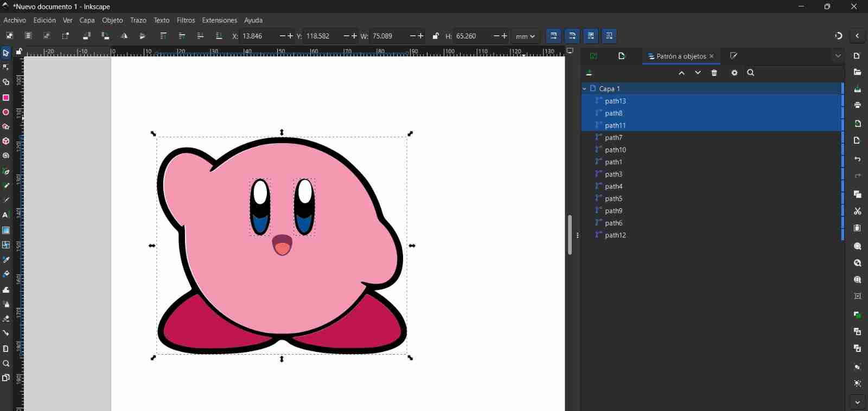This screenshot has height=411, width=868.
Task: Select the Spiral tool
Action: click(x=6, y=156)
